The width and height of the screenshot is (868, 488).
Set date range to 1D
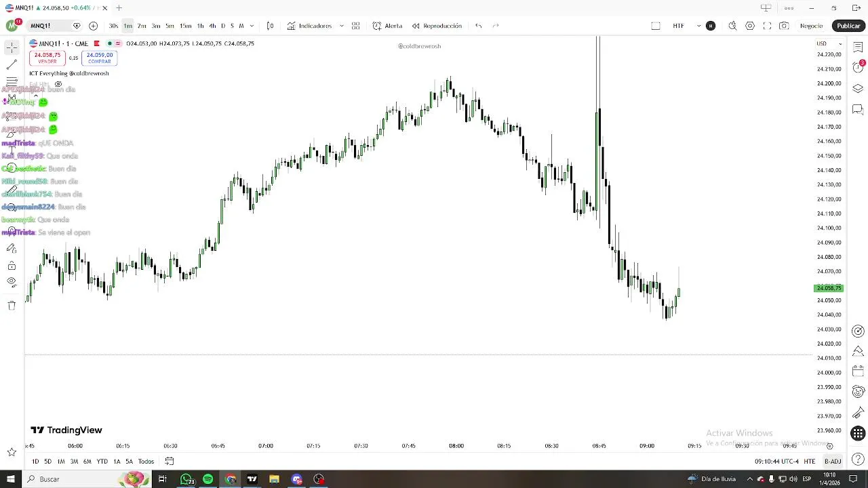point(35,462)
